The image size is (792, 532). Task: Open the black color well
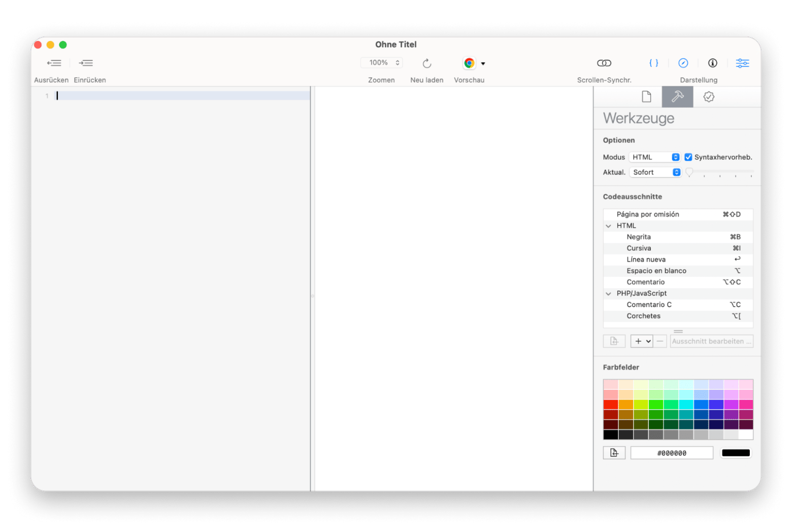(x=736, y=453)
